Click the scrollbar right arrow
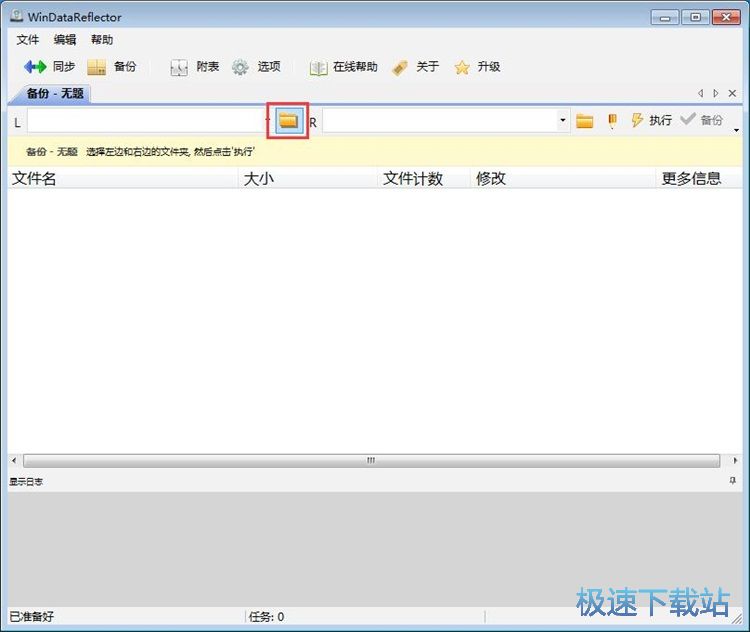Screen dimensions: 750x632 [x=735, y=460]
